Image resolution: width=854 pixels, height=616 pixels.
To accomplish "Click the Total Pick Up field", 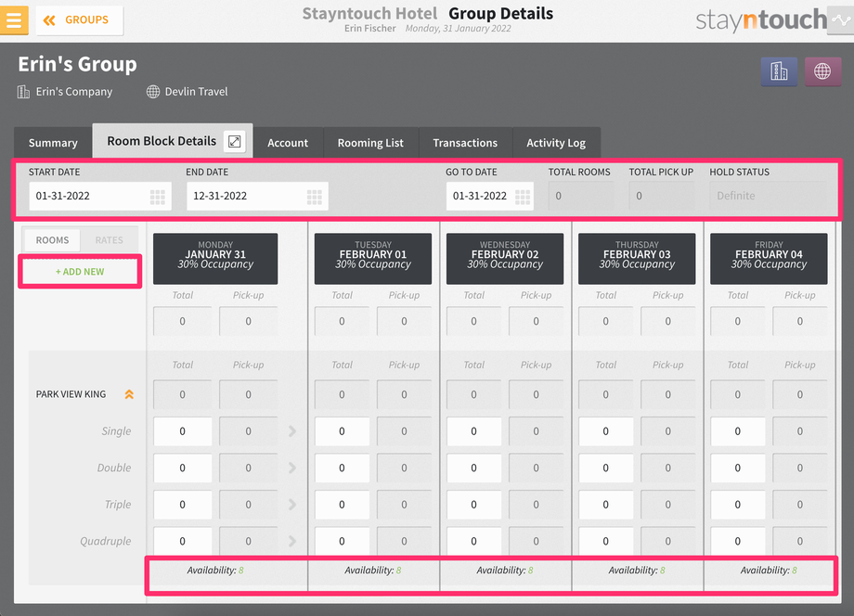I will click(x=661, y=196).
